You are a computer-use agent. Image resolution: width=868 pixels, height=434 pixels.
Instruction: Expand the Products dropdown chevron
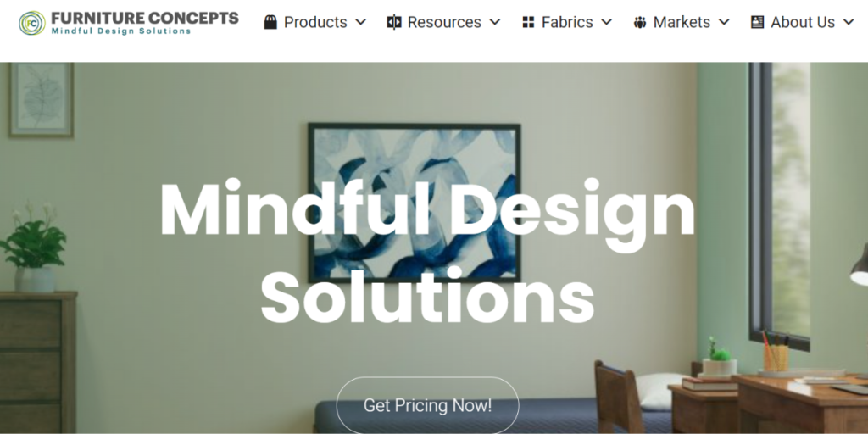(x=360, y=22)
